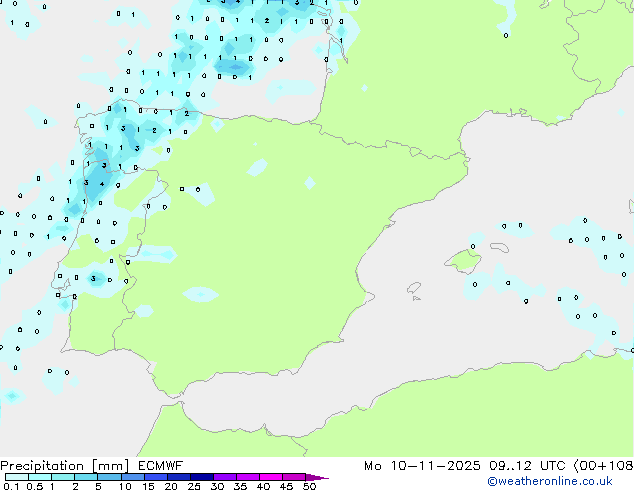Click the '0.1' legend value label
The height and width of the screenshot is (490, 634).
point(11,486)
